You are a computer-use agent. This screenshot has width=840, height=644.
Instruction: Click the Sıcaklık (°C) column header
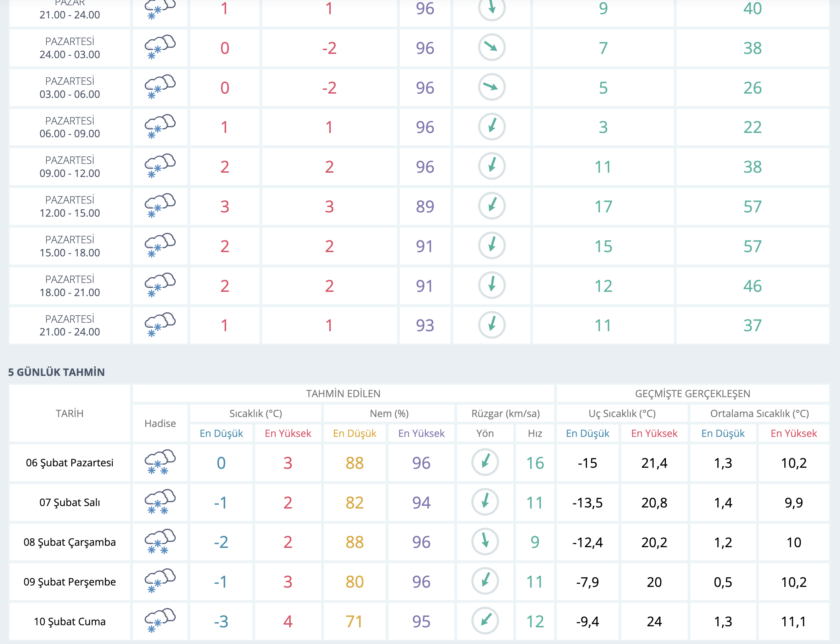[x=256, y=413]
